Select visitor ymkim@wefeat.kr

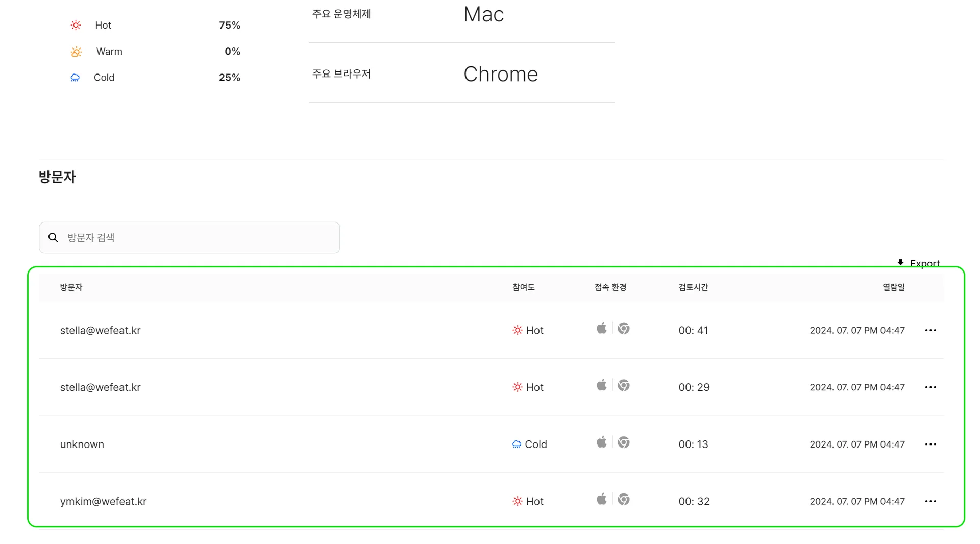tap(103, 501)
